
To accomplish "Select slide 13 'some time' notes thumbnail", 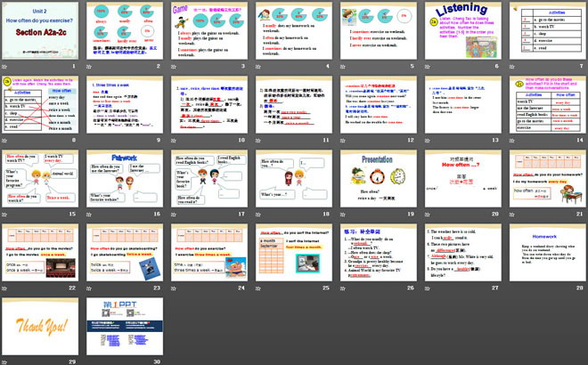I will 463,104.
